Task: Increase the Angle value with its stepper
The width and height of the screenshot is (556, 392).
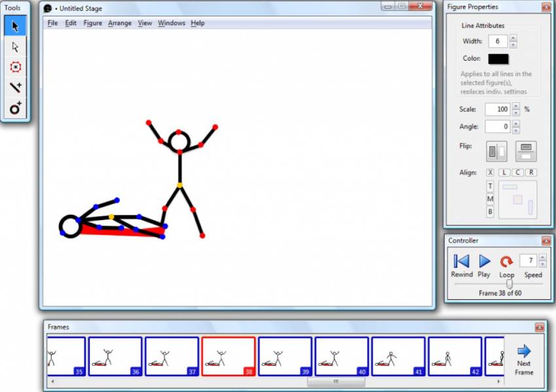Action: click(x=515, y=123)
